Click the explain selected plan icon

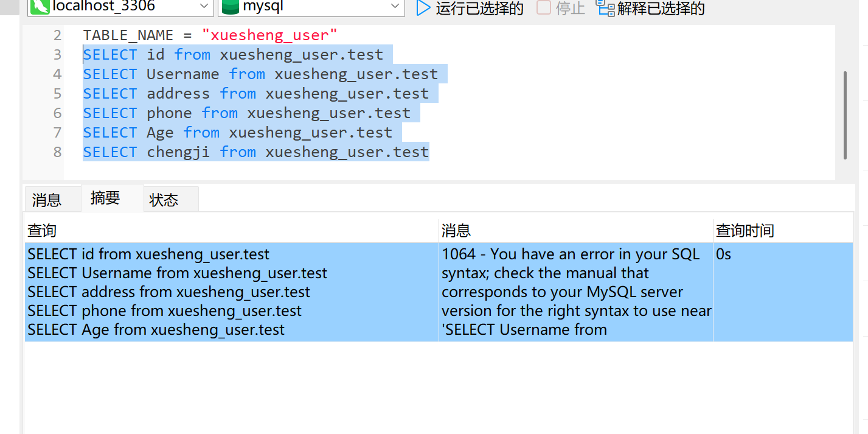(x=605, y=8)
